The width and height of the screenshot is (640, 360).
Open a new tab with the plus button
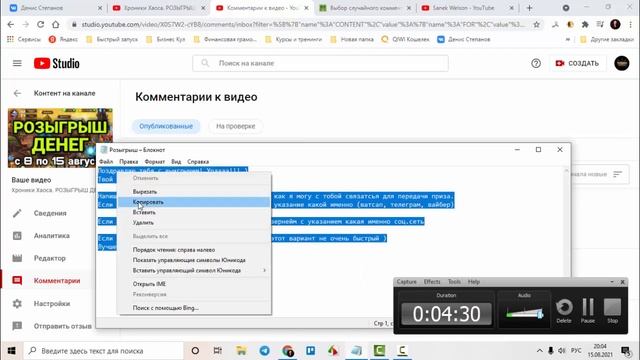pos(529,8)
